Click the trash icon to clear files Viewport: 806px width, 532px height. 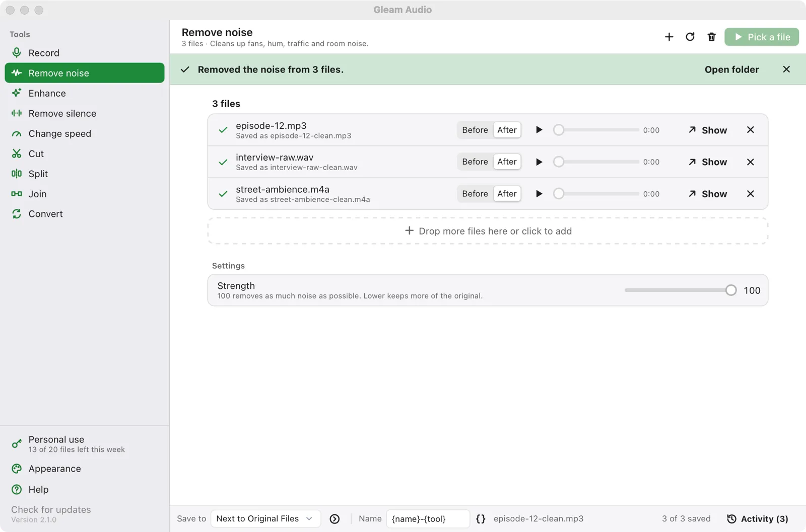711,37
